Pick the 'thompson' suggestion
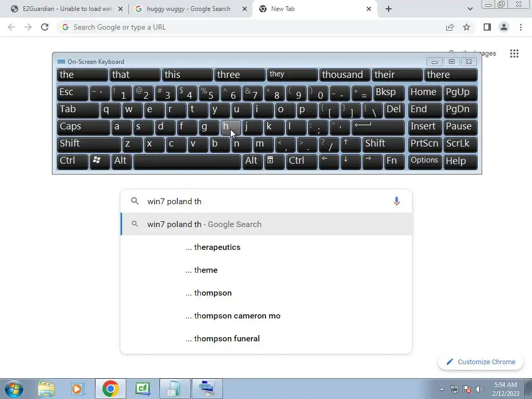The width and height of the screenshot is (532, 399). click(267, 293)
